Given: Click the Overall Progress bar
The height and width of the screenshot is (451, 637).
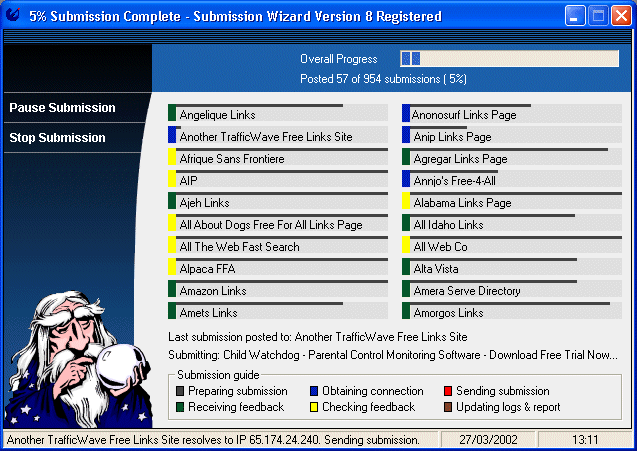Looking at the screenshot, I should pos(509,59).
